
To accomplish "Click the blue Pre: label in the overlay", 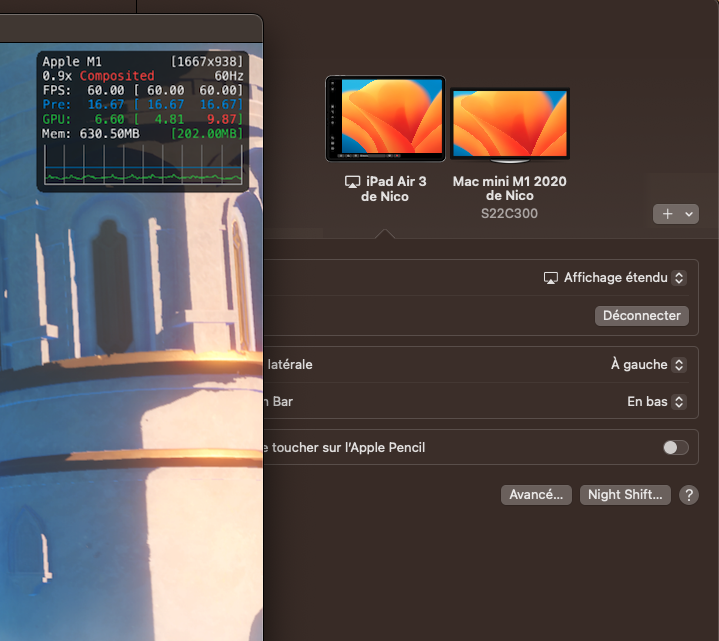I will (57, 105).
